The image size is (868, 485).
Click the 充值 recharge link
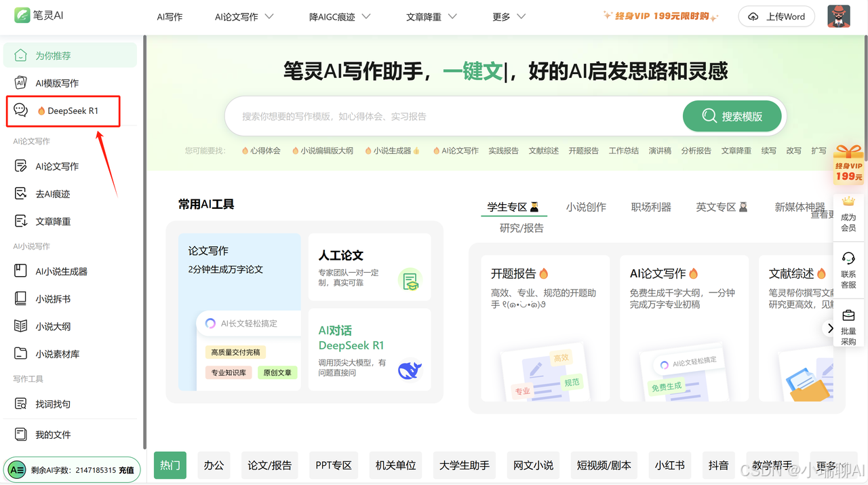127,469
